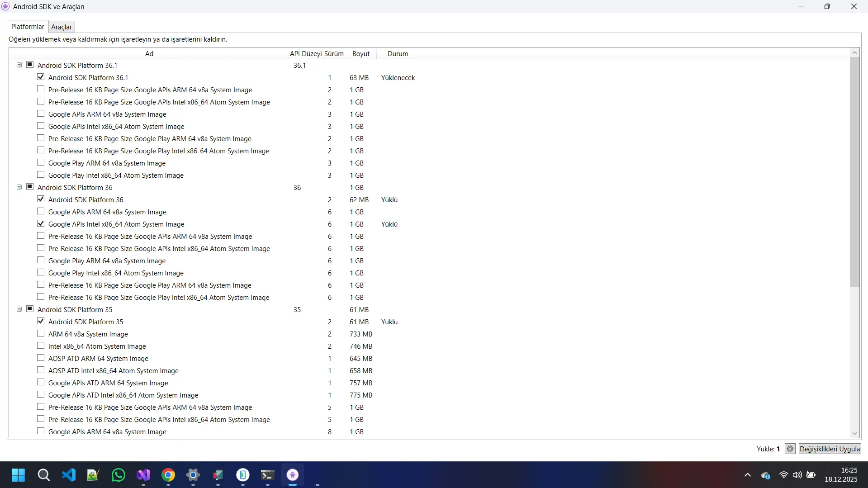Open the volume speaker tray icon

pyautogui.click(x=797, y=475)
